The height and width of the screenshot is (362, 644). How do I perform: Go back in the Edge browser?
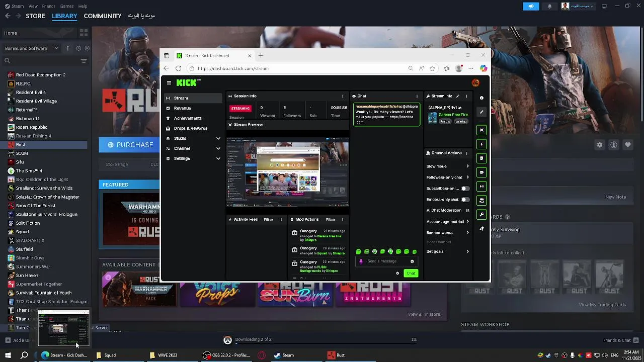[167, 68]
